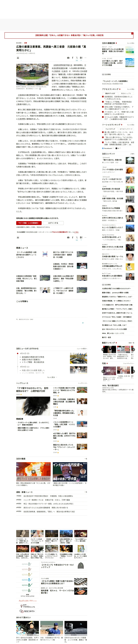Click the ad info triangle icon in the おススメ section
The height and width of the screenshot is (644, 138).
(83, 323)
